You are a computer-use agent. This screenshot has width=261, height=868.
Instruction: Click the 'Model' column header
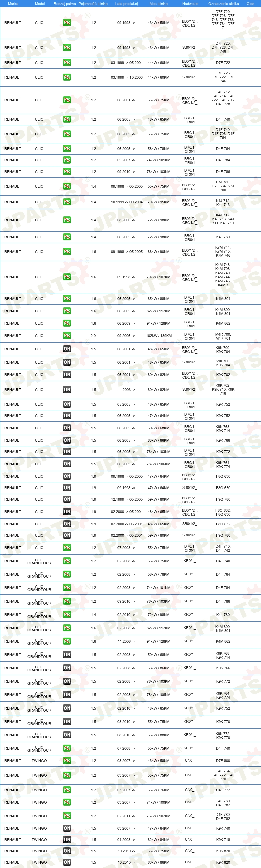coord(40,4)
